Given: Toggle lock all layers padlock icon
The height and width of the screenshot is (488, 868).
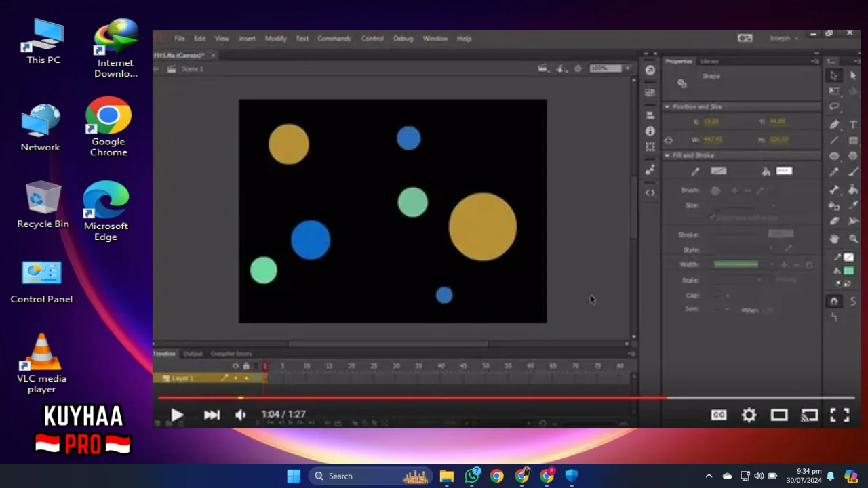Looking at the screenshot, I should point(246,366).
